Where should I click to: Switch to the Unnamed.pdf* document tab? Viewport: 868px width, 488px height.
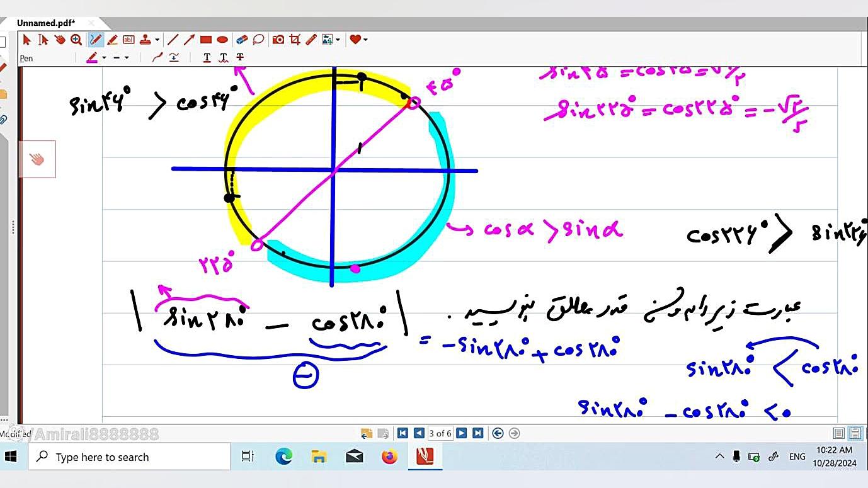tap(46, 23)
